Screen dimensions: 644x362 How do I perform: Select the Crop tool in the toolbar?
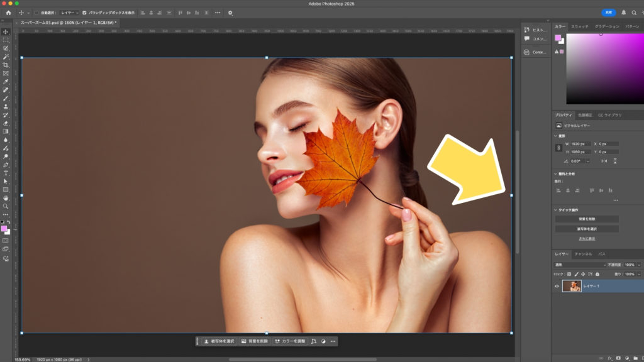point(6,65)
